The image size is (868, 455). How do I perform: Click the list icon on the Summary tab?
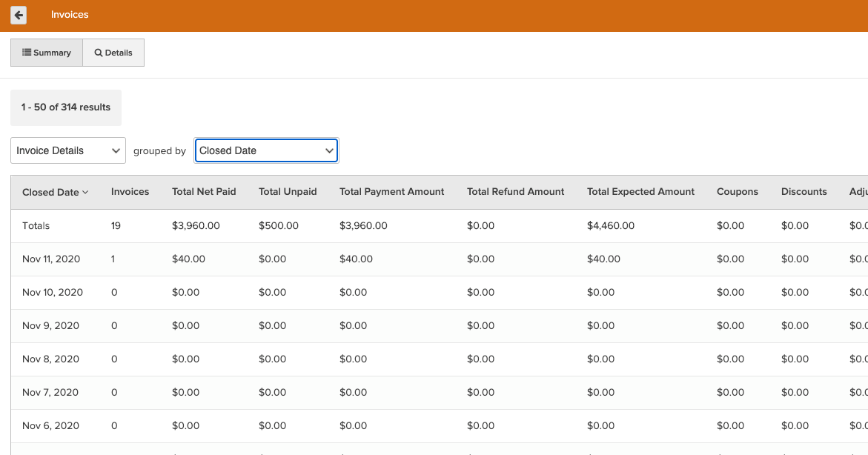[27, 52]
